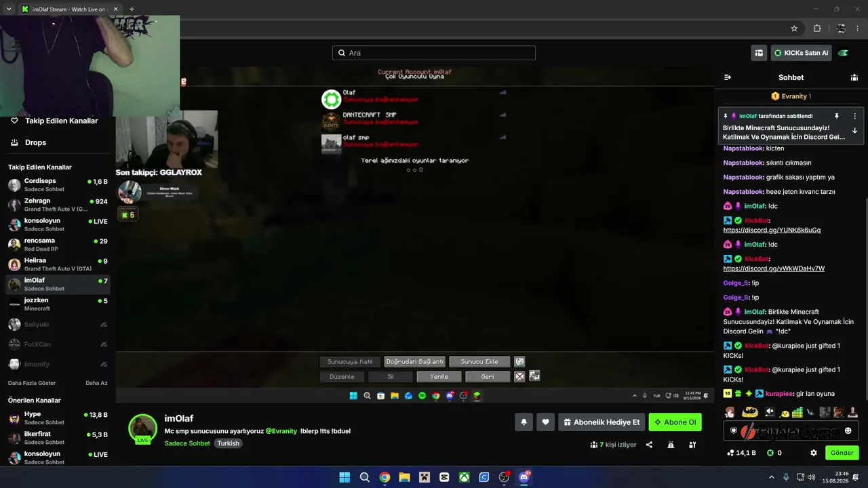Open the Kick profile menu icon
Viewport: 868px width, 488px height.
point(843,53)
